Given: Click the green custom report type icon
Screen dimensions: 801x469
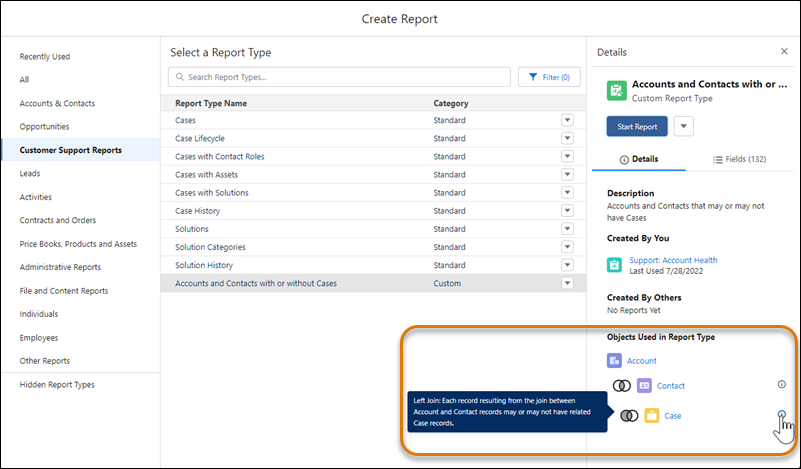Looking at the screenshot, I should click(x=616, y=91).
